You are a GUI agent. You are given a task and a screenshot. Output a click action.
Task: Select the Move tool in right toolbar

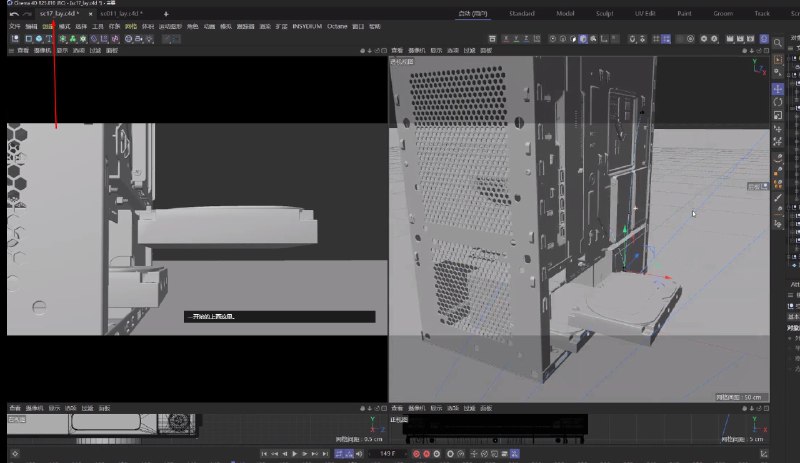coord(778,89)
